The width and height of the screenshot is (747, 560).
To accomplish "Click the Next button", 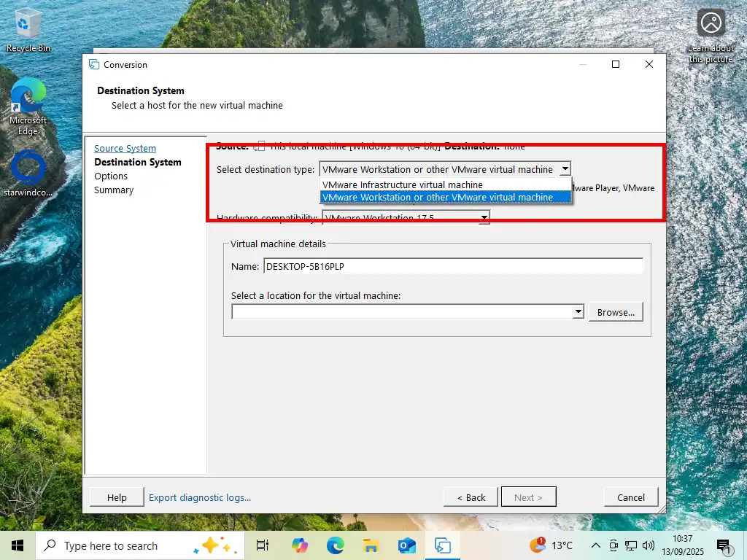I will click(528, 497).
